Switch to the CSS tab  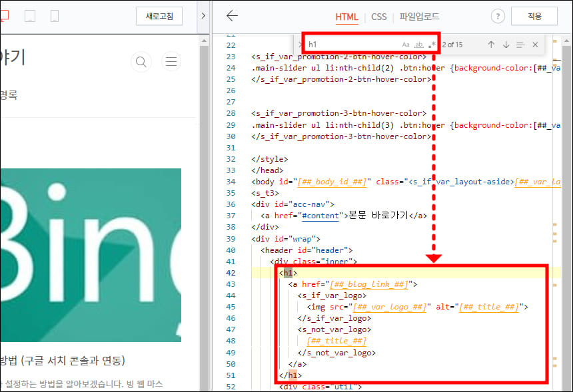(x=379, y=16)
